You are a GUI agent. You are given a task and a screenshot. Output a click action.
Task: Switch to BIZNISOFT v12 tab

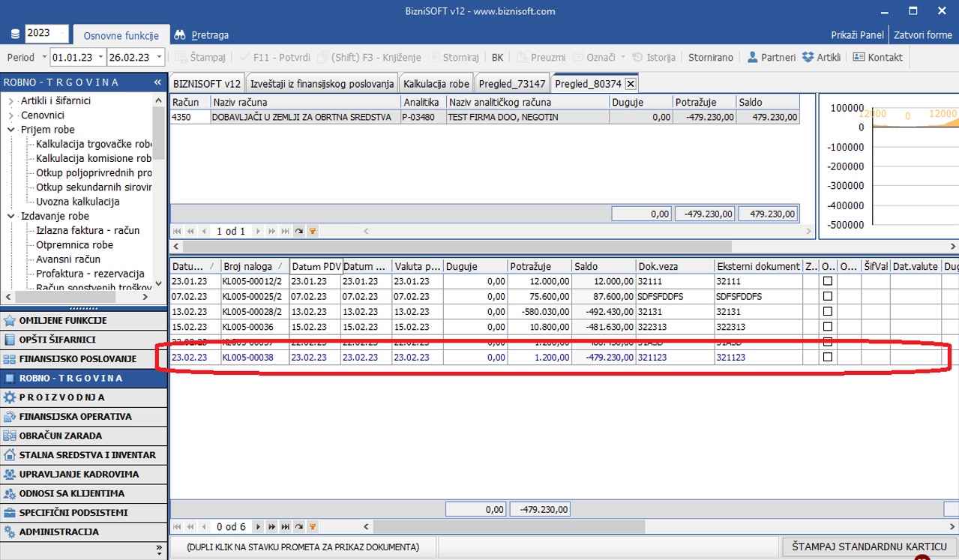(x=207, y=83)
